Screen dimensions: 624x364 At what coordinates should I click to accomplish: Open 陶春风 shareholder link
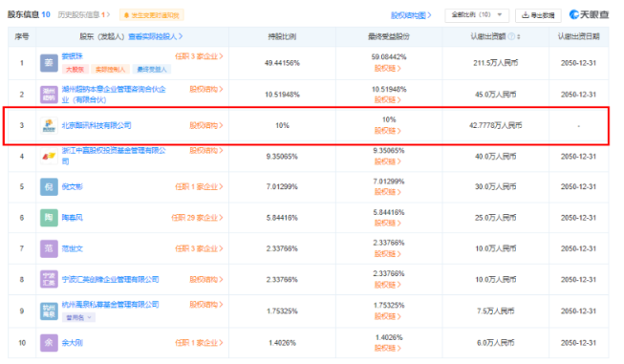coord(72,218)
